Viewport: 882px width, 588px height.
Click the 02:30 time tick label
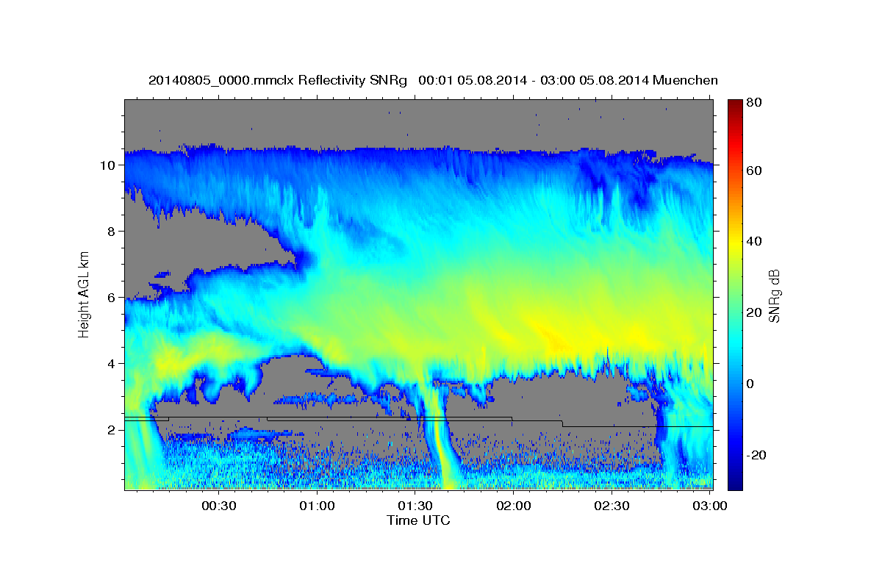pos(612,506)
